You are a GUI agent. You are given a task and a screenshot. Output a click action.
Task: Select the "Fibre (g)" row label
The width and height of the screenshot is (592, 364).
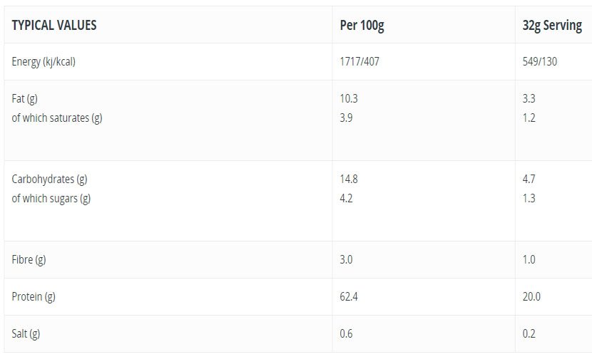(x=29, y=259)
